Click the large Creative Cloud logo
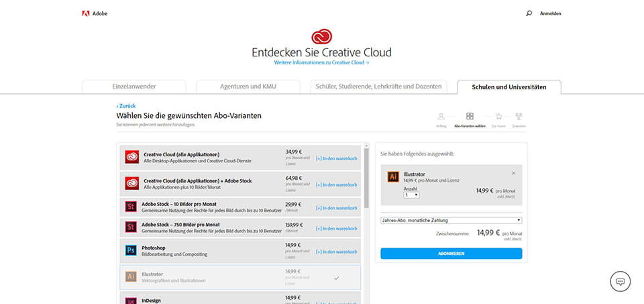Screen dimensions: 644x304 (x=321, y=36)
